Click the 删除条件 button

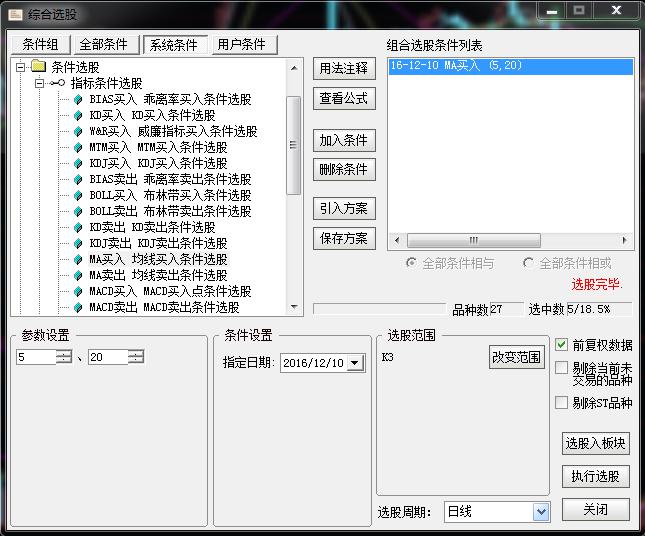coord(344,169)
